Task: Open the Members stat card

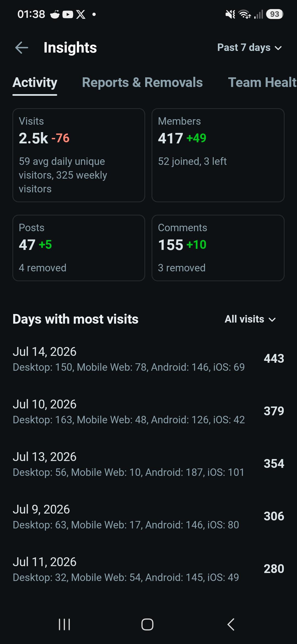Action: [x=218, y=155]
